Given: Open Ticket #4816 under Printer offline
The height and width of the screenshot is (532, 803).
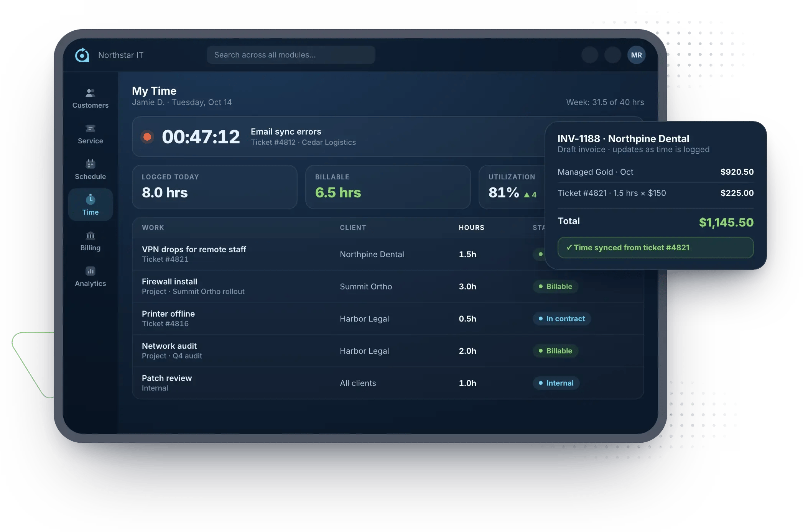Looking at the screenshot, I should pyautogui.click(x=165, y=323).
